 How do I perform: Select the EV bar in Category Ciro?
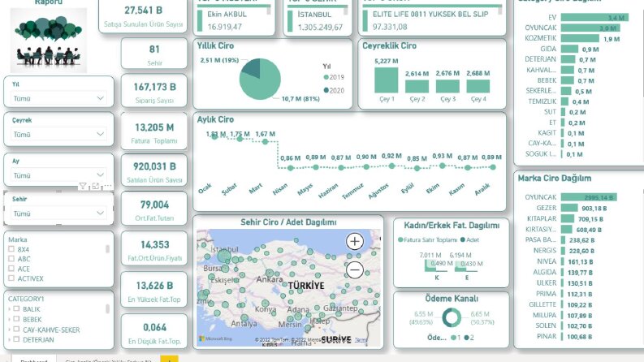coord(594,17)
